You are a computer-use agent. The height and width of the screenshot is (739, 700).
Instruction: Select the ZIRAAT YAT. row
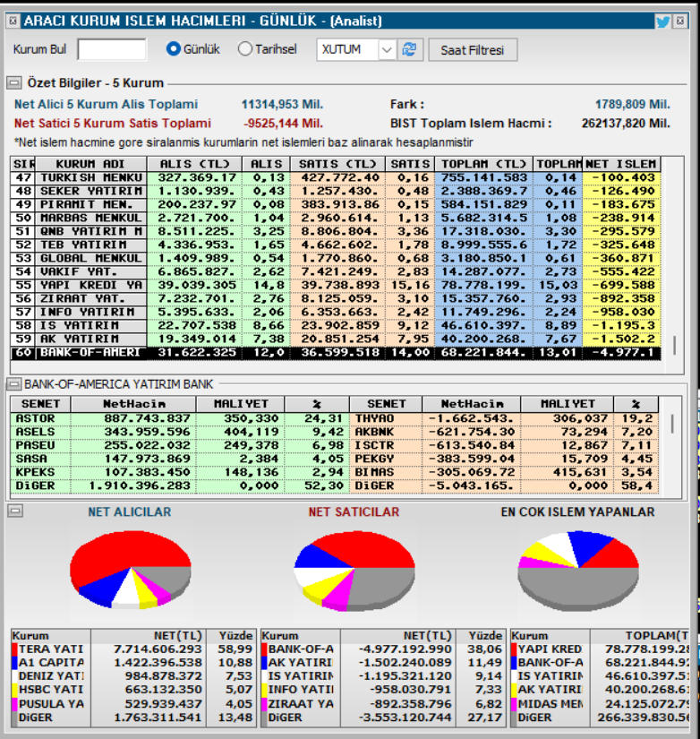tap(336, 299)
